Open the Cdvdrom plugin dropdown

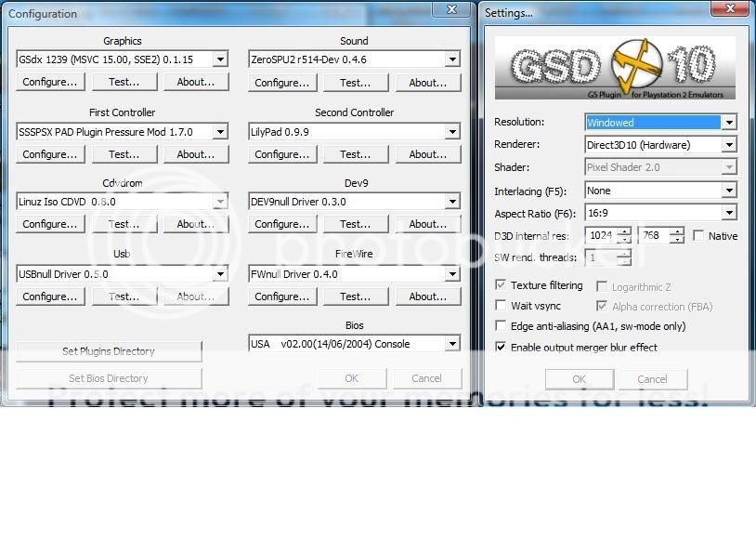[x=122, y=202]
